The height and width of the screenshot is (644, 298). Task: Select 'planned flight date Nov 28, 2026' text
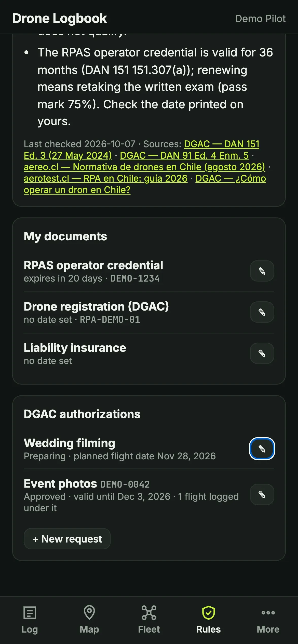click(x=145, y=456)
